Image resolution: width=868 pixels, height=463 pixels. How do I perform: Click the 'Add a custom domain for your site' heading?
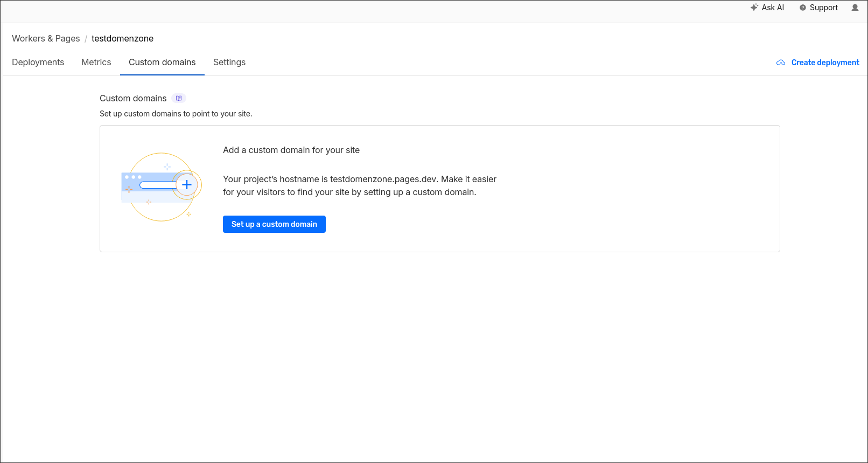[291, 150]
